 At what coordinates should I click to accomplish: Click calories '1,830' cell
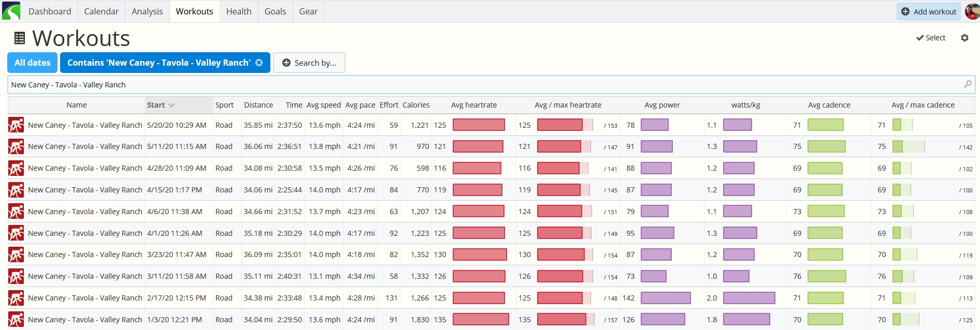pos(420,320)
